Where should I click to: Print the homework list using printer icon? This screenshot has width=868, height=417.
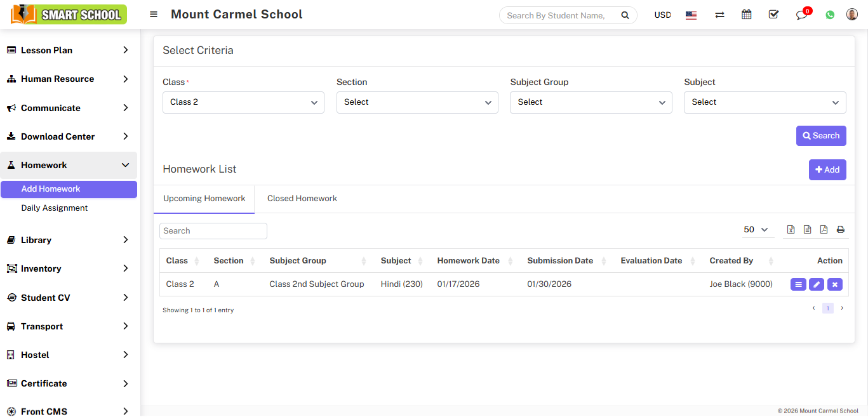pyautogui.click(x=840, y=230)
